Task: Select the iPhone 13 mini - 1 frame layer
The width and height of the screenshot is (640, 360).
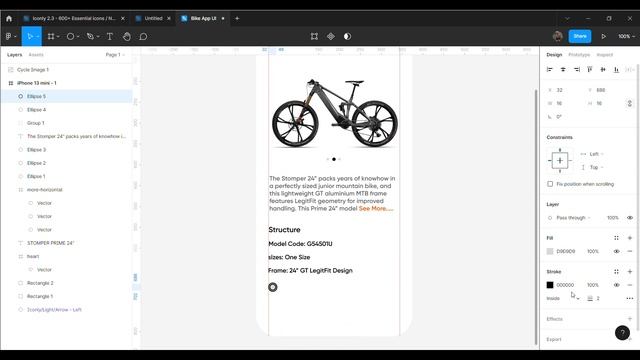Action: pos(66,83)
